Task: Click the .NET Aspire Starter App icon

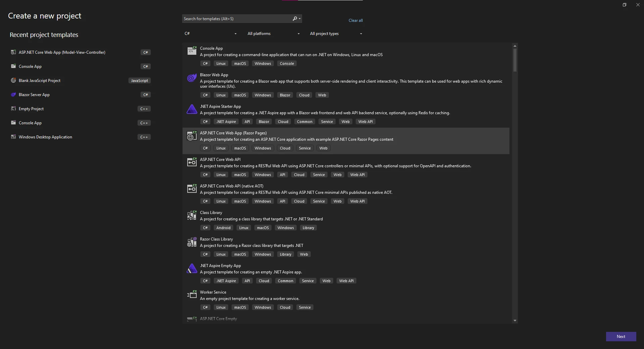Action: [x=192, y=109]
